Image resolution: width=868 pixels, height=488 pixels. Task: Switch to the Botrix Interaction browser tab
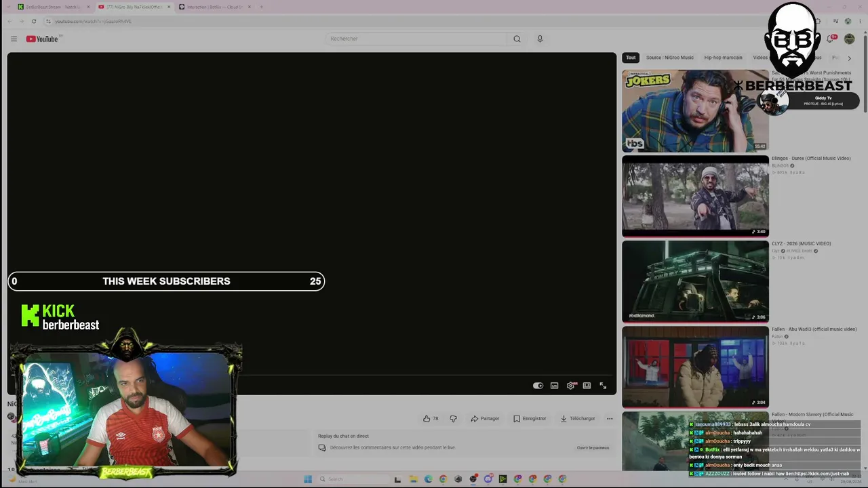215,7
